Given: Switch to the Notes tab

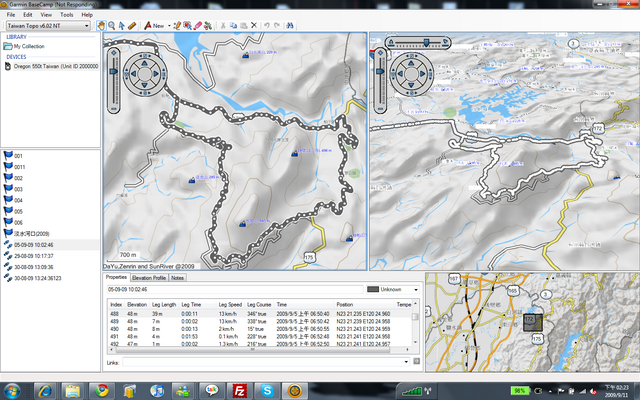Looking at the screenshot, I should [x=177, y=278].
